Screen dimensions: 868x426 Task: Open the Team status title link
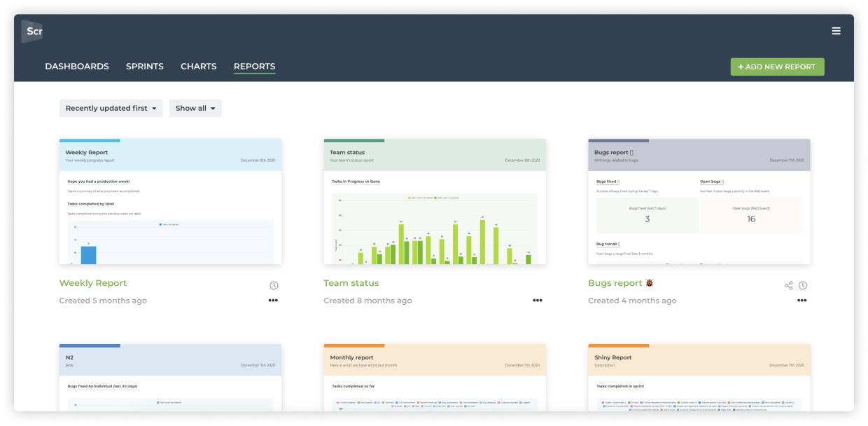click(351, 283)
